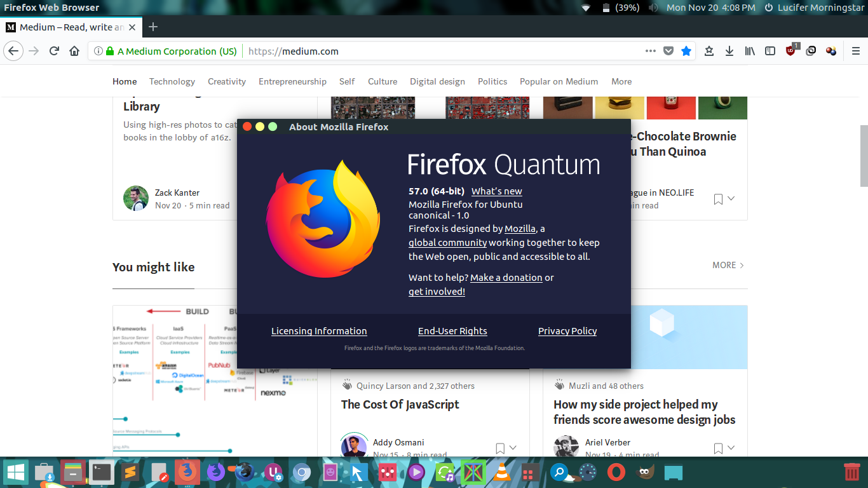Open Popular on Medium

[x=559, y=81]
